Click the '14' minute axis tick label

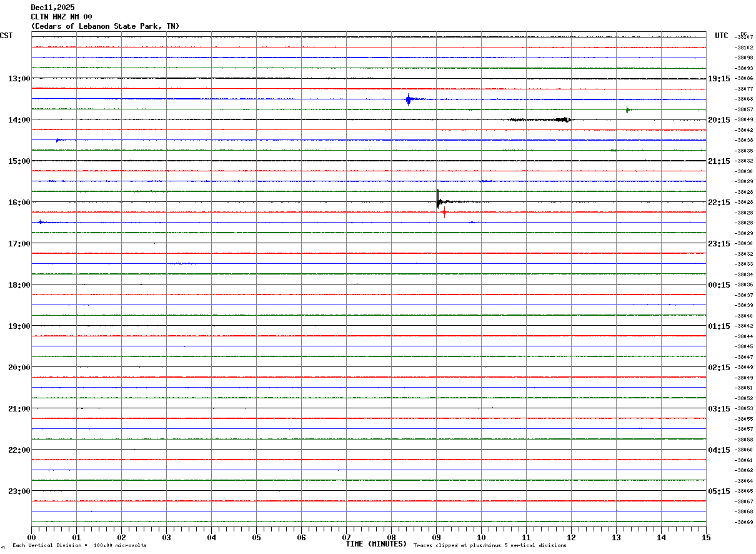661,537
